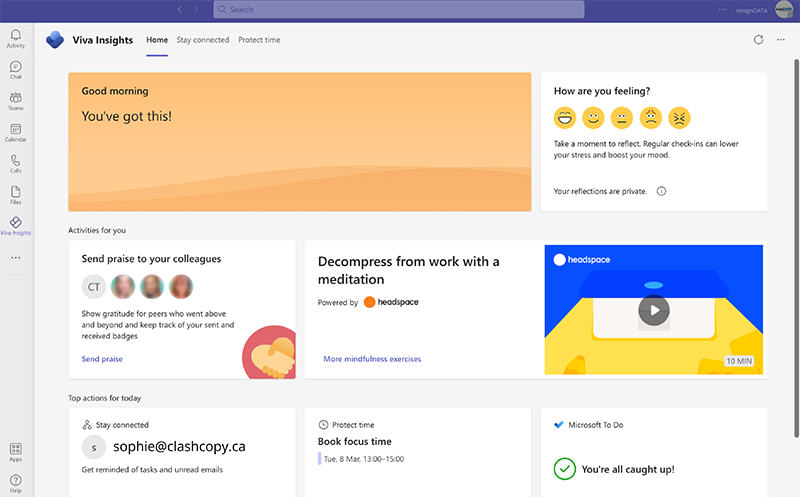Select the Tue, 8 Mar 13:00–15:00 slot
This screenshot has width=800, height=497.
[363, 459]
